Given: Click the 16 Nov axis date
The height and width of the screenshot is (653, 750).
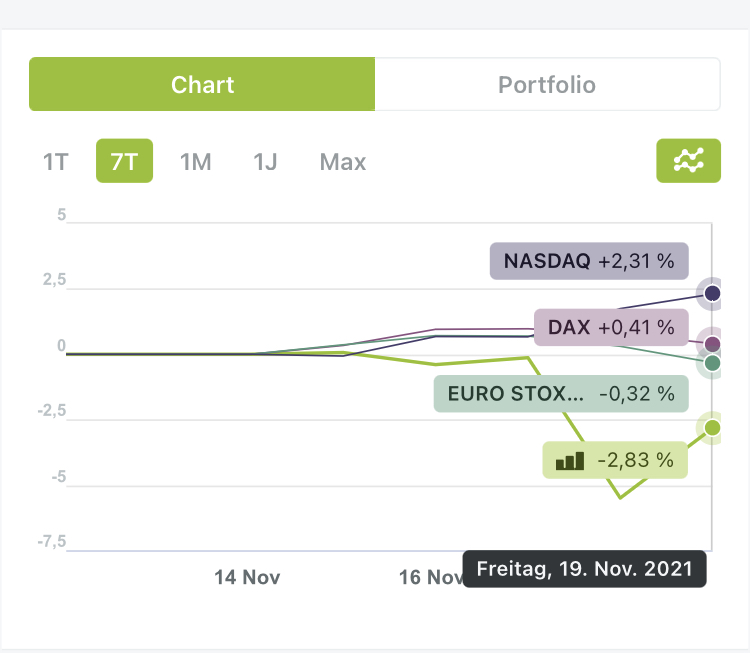Looking at the screenshot, I should pyautogui.click(x=430, y=577).
